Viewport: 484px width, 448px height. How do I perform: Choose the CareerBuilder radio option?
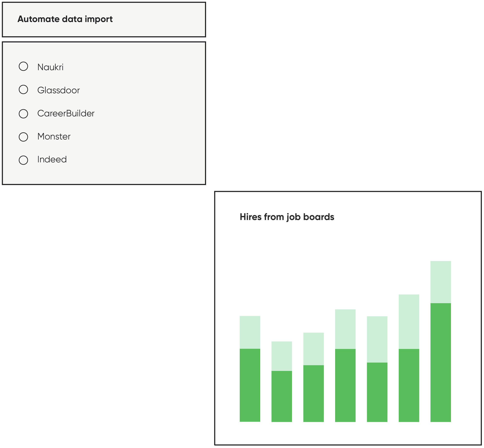tap(23, 114)
